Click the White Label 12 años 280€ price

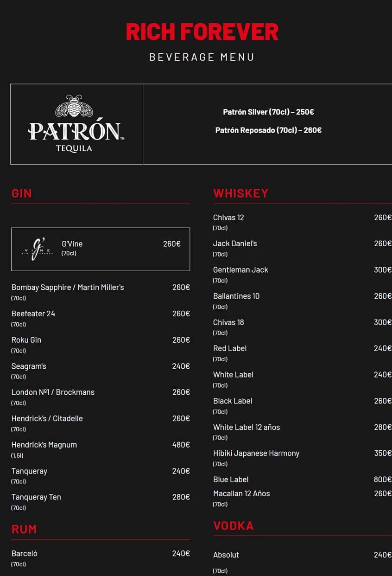pos(383,428)
